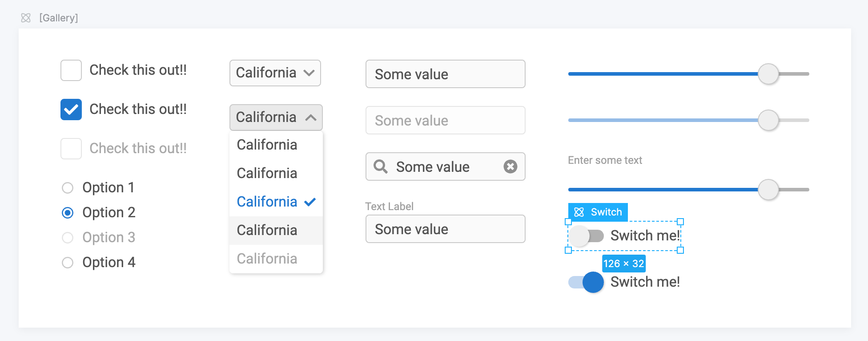Choose the highlighted grey California menu option
Image resolution: width=868 pixels, height=341 pixels.
[276, 231]
